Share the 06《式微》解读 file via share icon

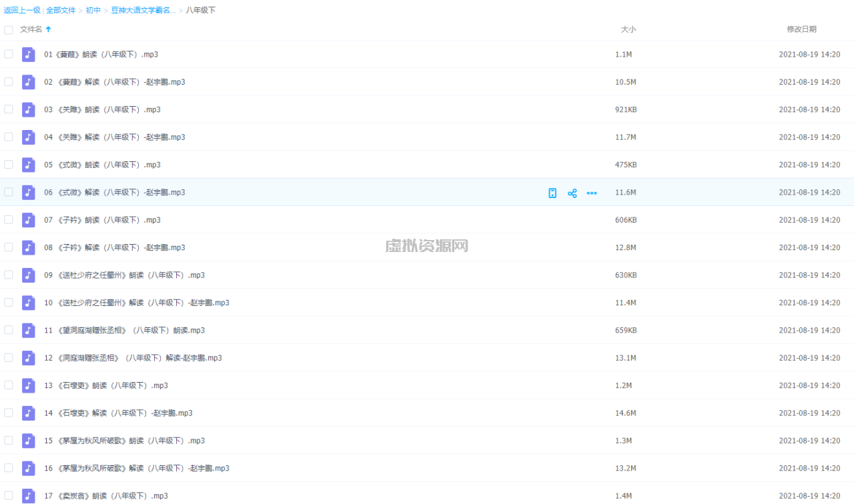pyautogui.click(x=572, y=193)
